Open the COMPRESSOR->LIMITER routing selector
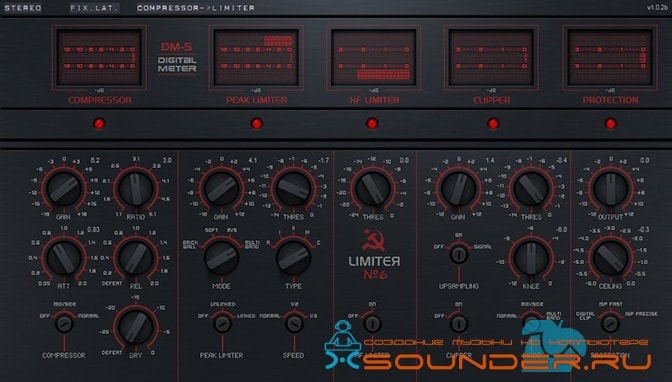 [196, 8]
